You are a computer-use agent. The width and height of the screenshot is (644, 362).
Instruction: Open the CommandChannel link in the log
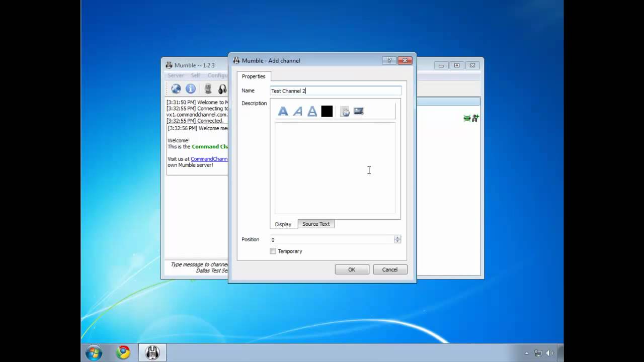pyautogui.click(x=209, y=159)
